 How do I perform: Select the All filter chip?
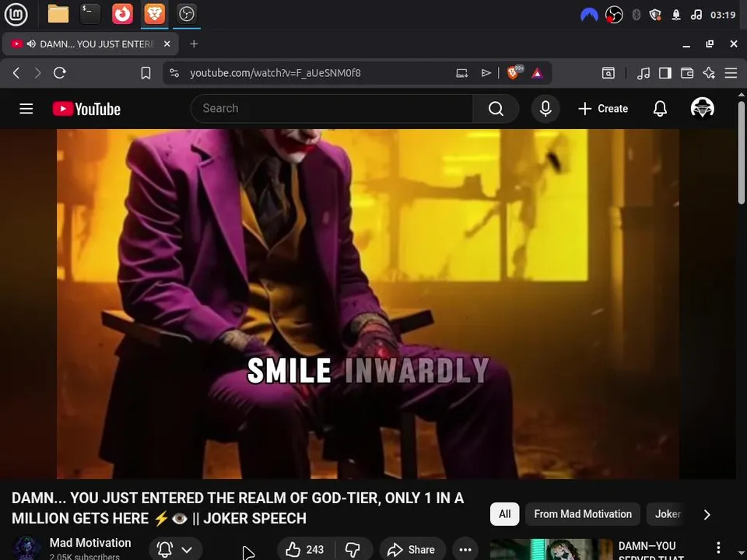click(504, 514)
